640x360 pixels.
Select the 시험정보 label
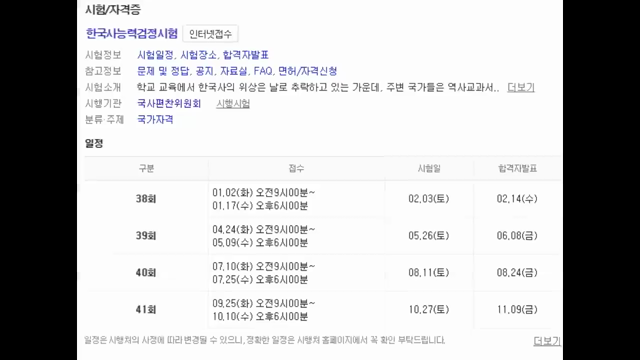pyautogui.click(x=103, y=55)
